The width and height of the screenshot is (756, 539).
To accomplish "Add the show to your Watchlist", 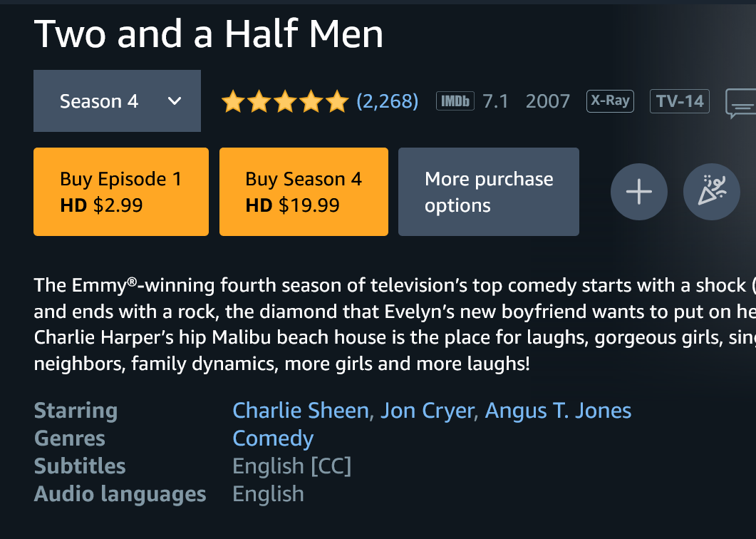I will [x=638, y=192].
